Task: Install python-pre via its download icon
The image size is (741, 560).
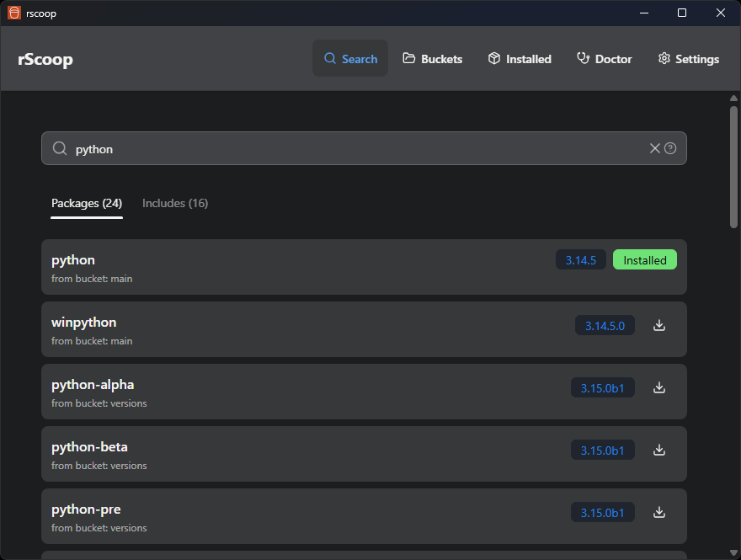Action: pyautogui.click(x=659, y=513)
